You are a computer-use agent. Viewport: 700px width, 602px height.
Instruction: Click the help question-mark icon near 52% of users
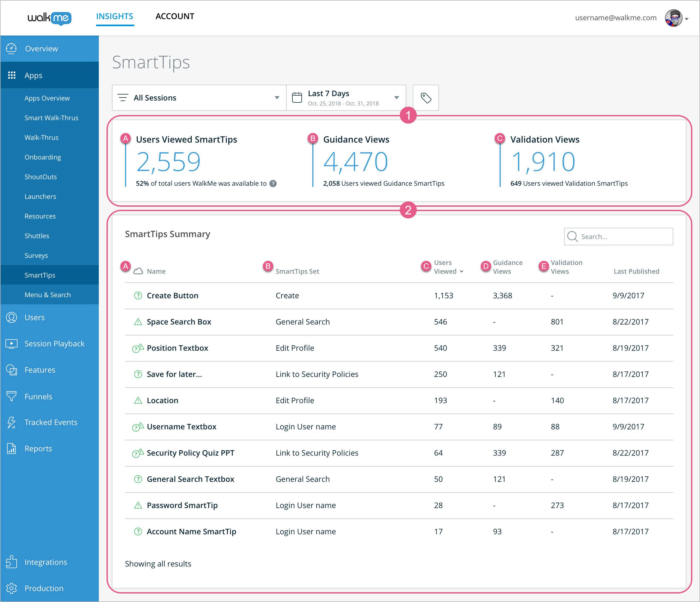[273, 184]
